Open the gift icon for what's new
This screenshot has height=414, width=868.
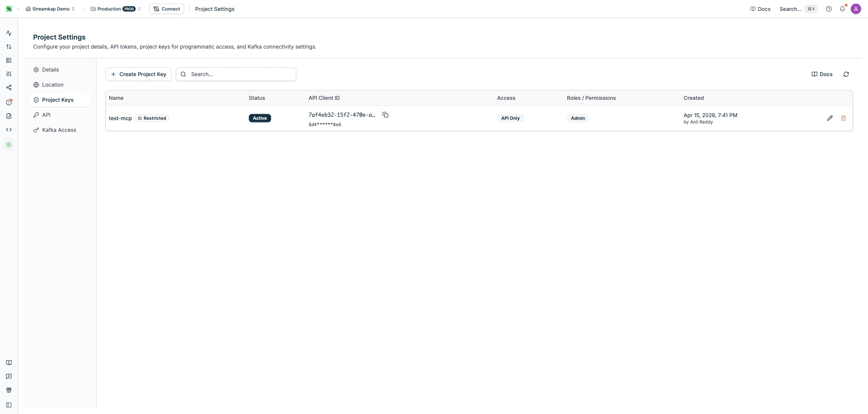pos(9,390)
